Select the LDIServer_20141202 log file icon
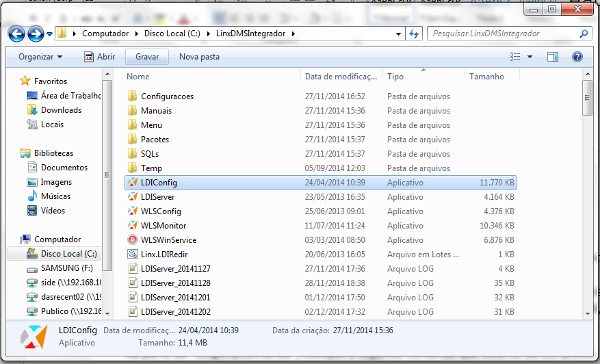This screenshot has height=364, width=600. pos(133,311)
